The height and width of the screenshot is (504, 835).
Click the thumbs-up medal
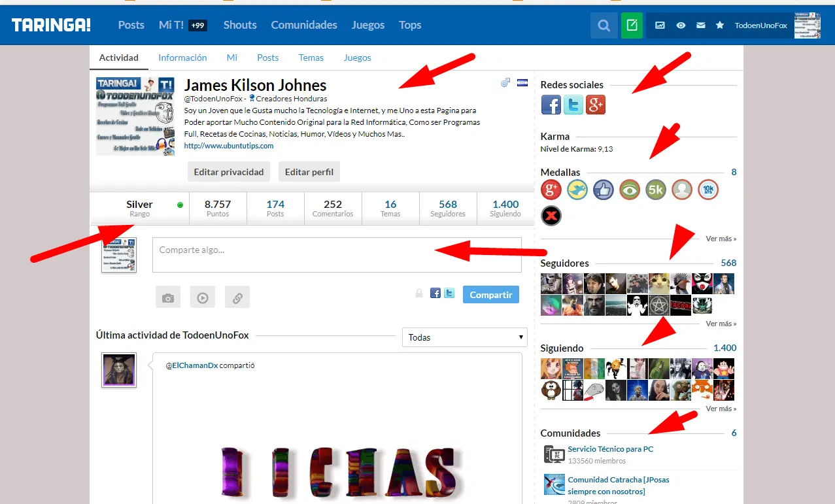(604, 190)
